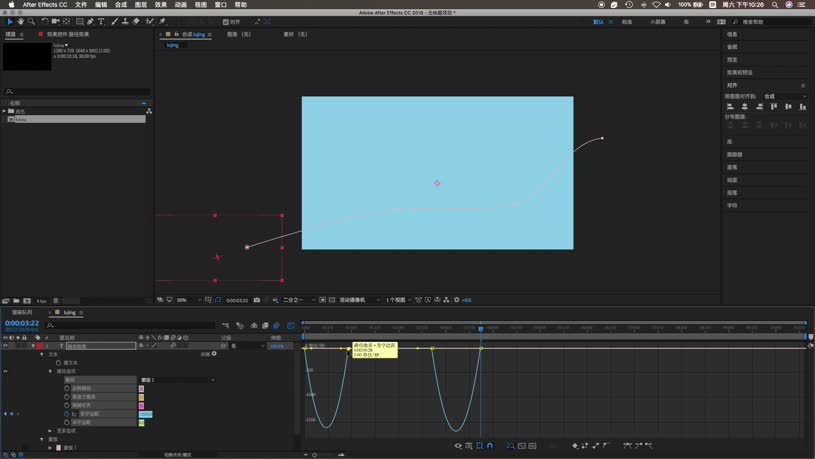Screen dimensions: 815x459
Task: Select the Rotation tool
Action: 45,21
